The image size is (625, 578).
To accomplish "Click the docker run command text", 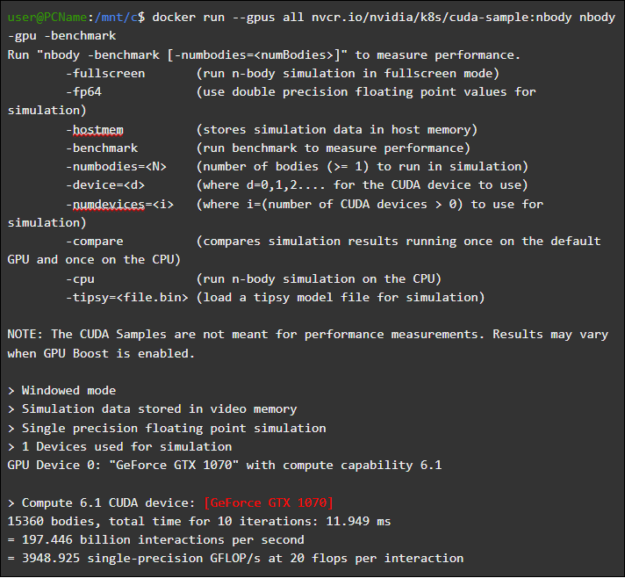I will [x=188, y=18].
